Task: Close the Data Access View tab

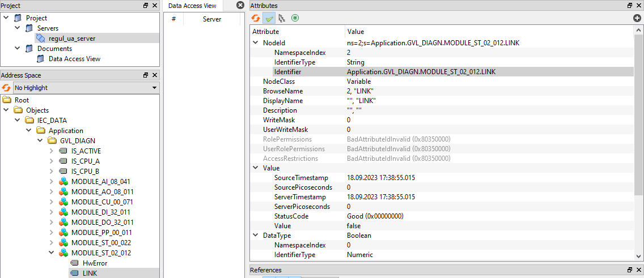Action: 239,6
